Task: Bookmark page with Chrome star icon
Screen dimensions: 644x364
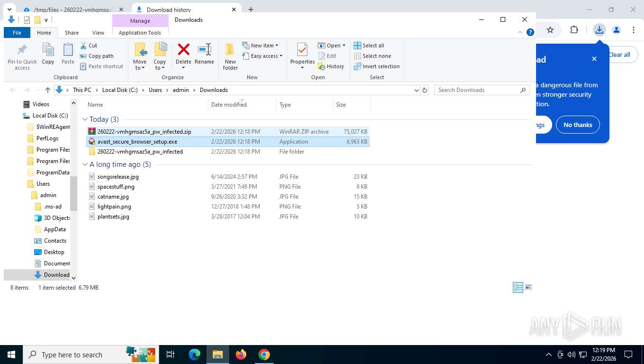Action: 550,30
